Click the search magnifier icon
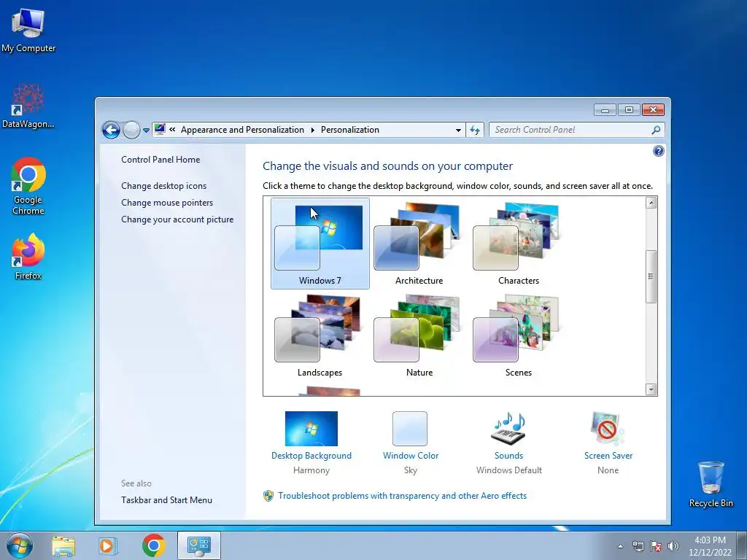Image resolution: width=747 pixels, height=560 pixels. click(x=656, y=130)
